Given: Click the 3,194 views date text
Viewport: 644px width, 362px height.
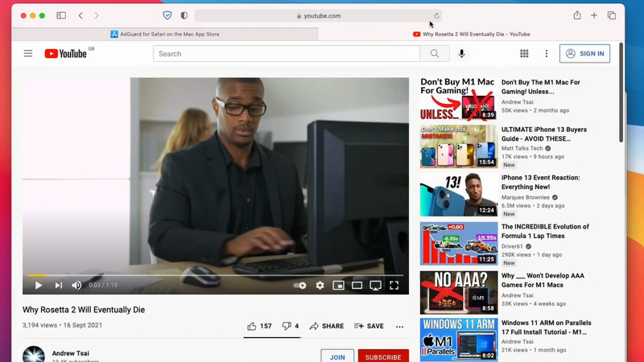Looking at the screenshot, I should tap(63, 325).
